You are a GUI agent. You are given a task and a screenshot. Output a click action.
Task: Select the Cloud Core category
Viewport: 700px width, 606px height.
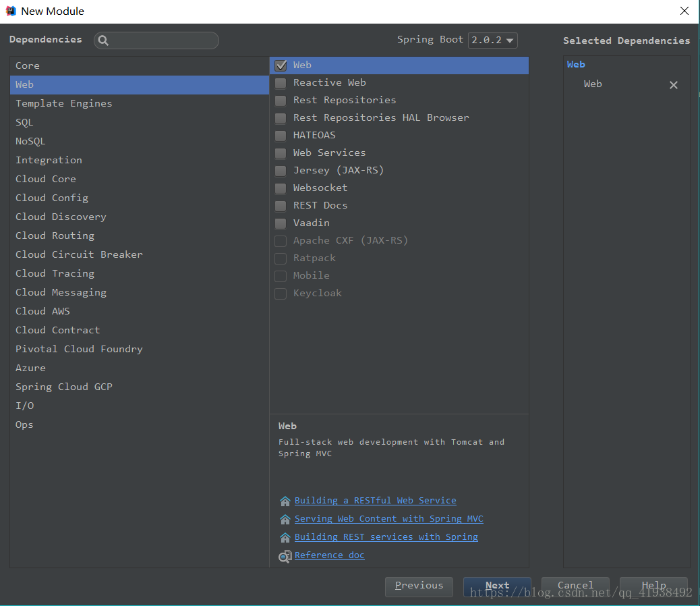140,179
